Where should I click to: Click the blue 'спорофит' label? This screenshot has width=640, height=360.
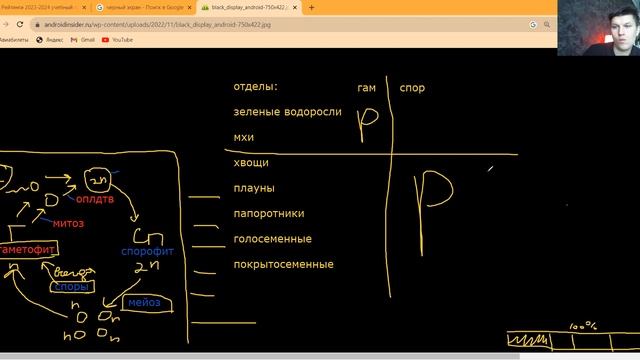[x=147, y=251]
